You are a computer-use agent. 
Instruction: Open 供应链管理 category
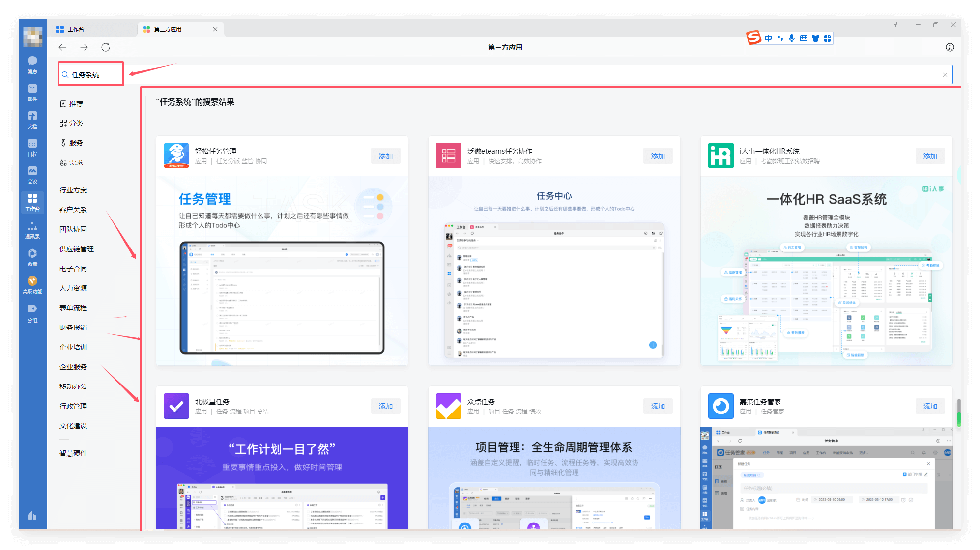(77, 249)
